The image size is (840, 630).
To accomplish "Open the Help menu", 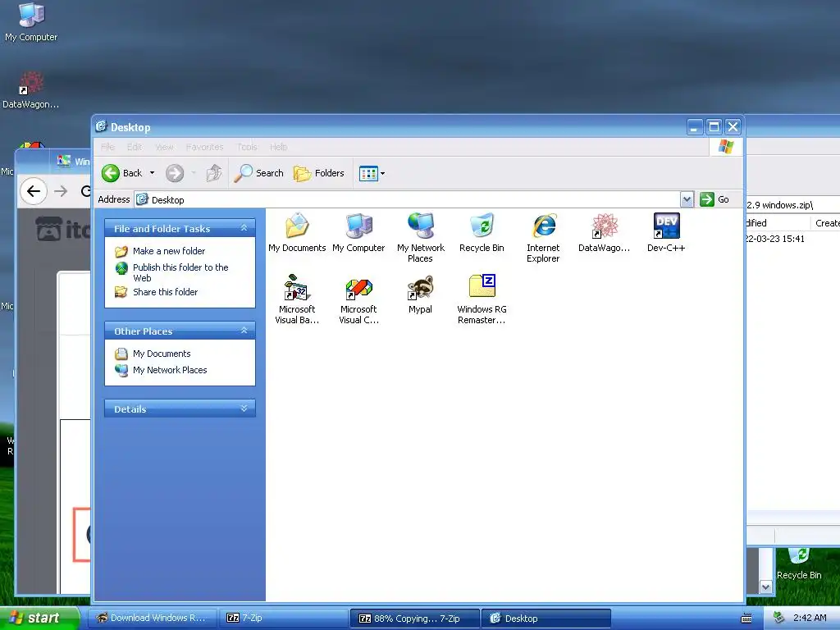I will 279,147.
